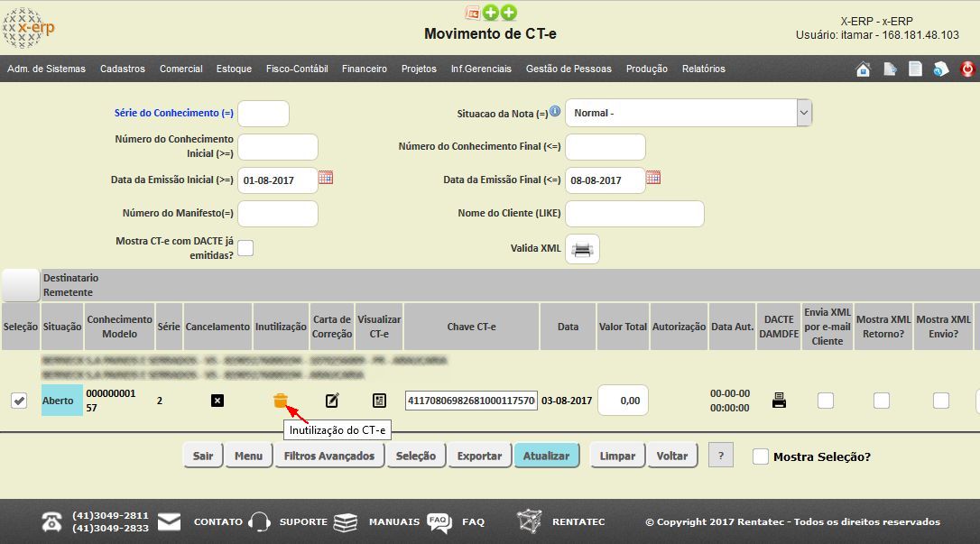
Task: Open the Relatórios menu
Action: click(704, 69)
